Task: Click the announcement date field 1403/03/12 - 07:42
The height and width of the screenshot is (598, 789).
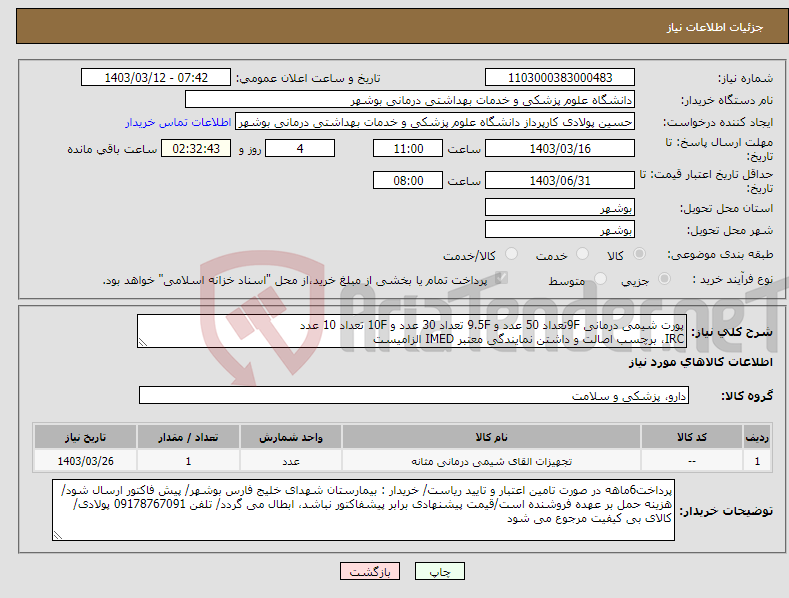Action: [x=155, y=78]
